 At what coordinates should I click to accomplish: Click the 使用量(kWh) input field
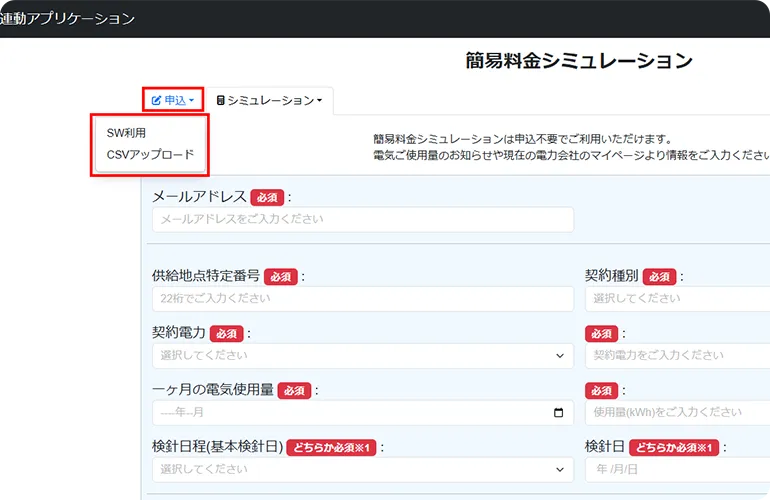click(678, 413)
